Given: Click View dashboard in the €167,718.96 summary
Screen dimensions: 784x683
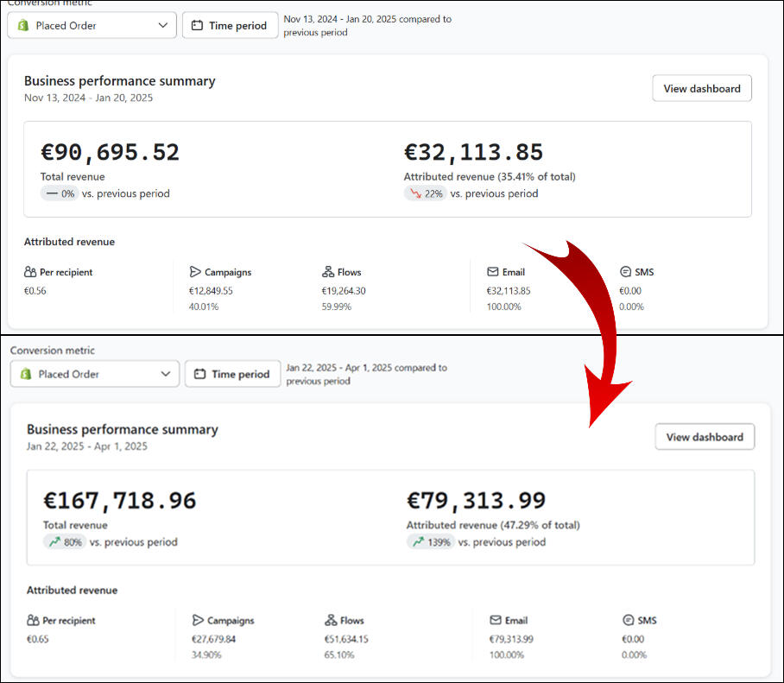Looking at the screenshot, I should (704, 437).
